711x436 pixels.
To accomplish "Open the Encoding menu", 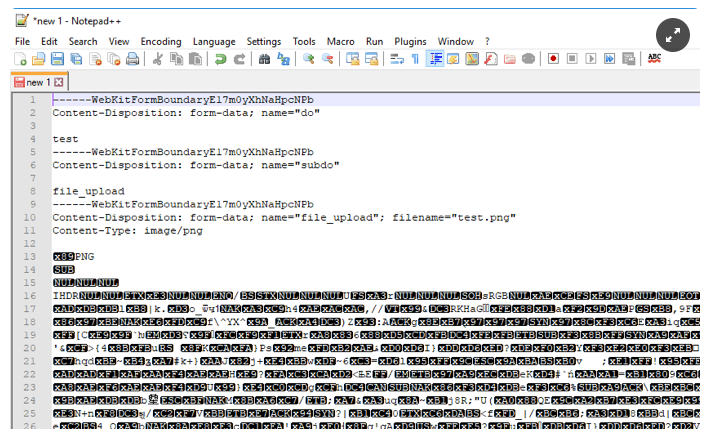I will 161,41.
